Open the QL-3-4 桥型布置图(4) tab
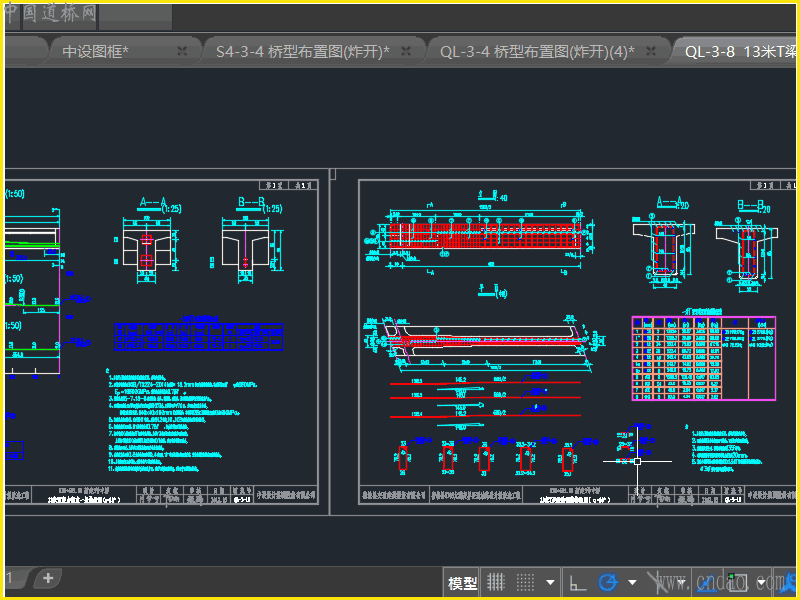 (537, 51)
